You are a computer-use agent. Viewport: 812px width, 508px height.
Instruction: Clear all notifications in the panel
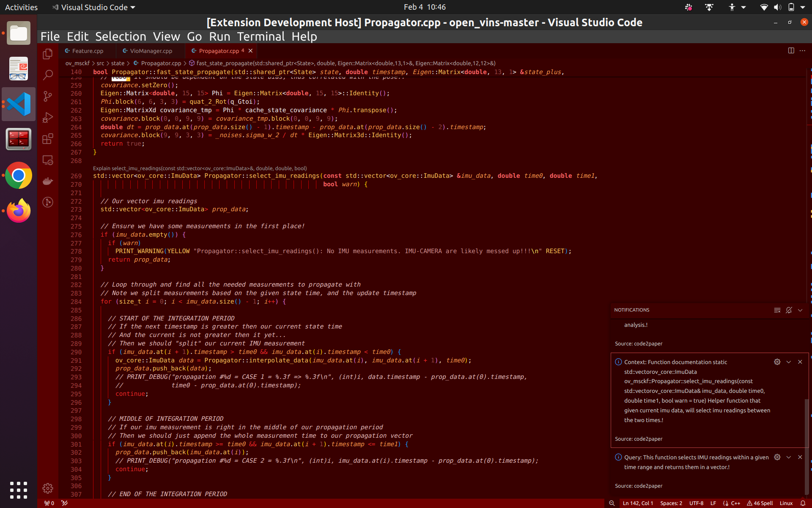(777, 310)
